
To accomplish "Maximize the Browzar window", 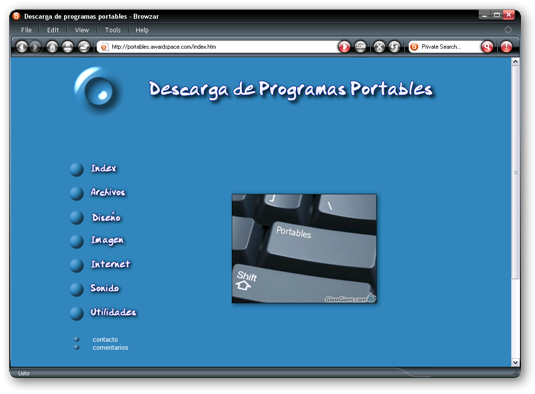I will click(496, 15).
